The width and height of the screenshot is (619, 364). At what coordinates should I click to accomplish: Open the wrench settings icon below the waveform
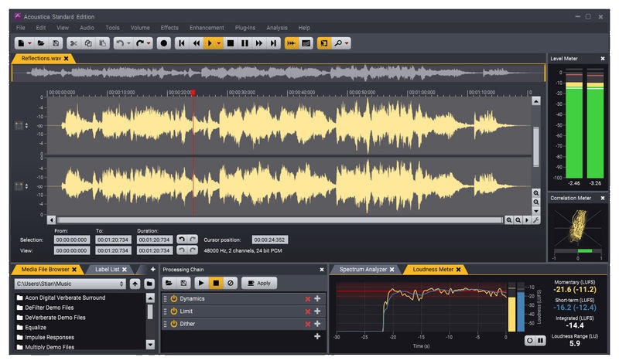535,220
